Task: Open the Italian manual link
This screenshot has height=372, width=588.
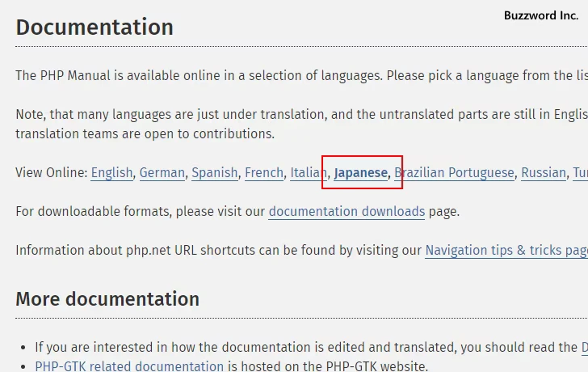Action: tap(309, 173)
